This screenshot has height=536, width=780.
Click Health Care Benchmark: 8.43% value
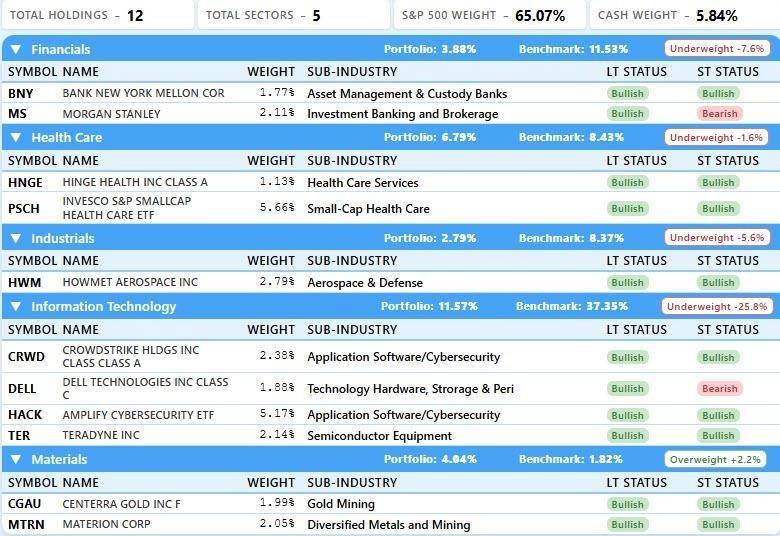point(571,137)
